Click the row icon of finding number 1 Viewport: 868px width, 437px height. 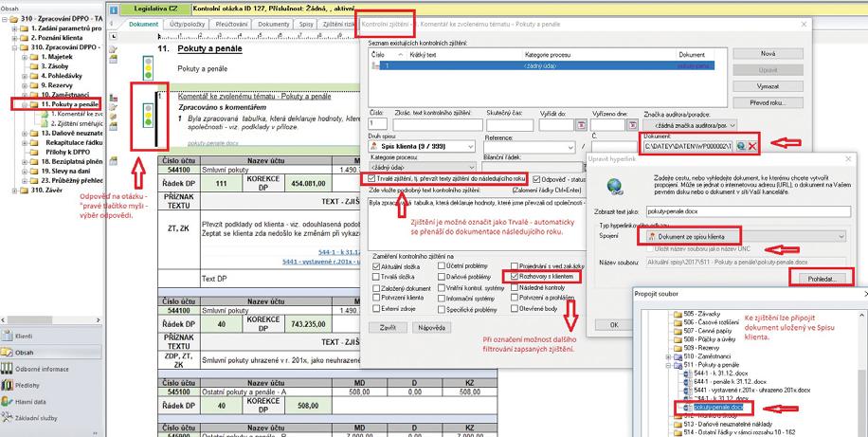coord(376,65)
